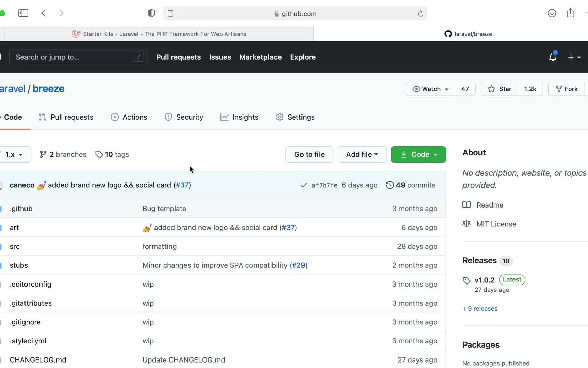Click the slash shortcut icon in search

click(138, 57)
